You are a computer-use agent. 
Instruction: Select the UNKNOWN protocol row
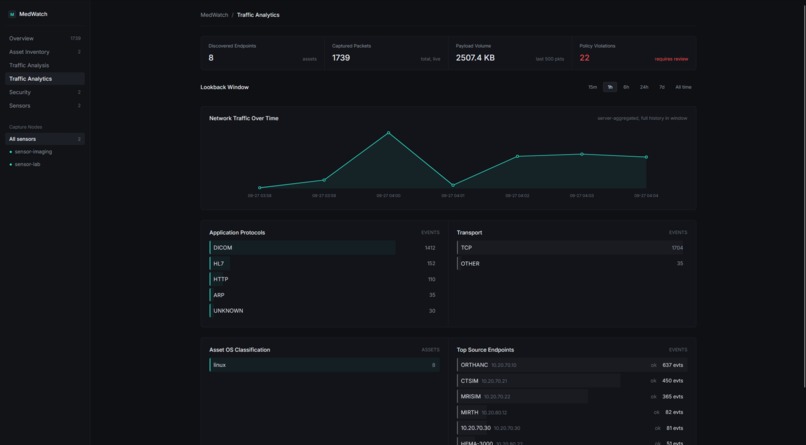pos(324,311)
